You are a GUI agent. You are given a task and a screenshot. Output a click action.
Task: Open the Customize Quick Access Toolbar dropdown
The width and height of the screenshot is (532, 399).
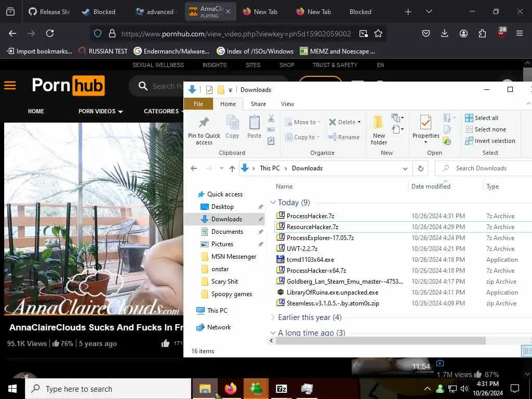(x=230, y=90)
